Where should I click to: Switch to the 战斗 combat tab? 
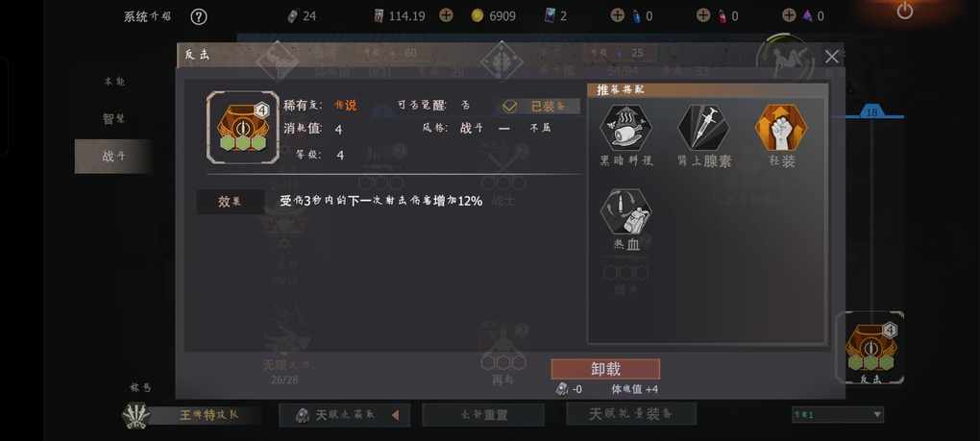113,157
